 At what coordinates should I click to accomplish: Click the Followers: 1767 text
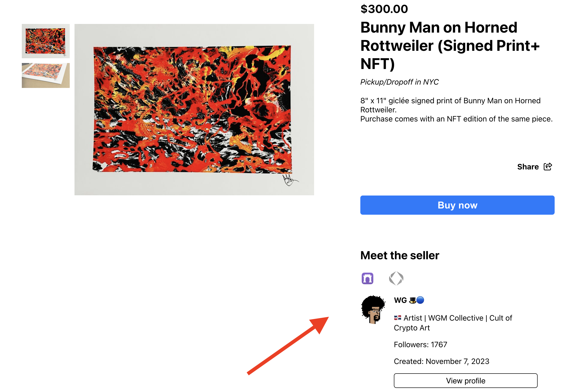pos(420,345)
